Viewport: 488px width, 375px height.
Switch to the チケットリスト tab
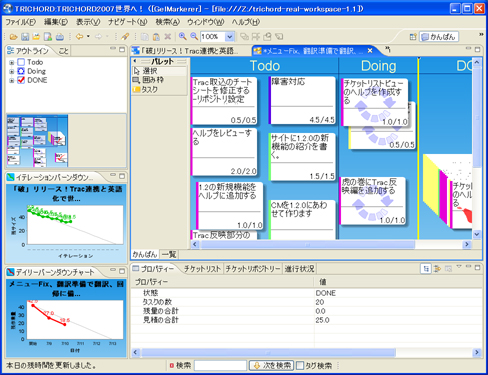202,269
